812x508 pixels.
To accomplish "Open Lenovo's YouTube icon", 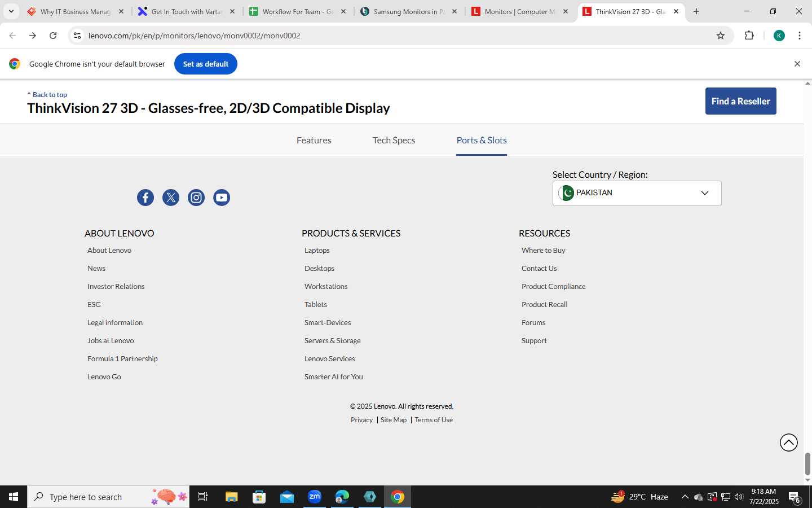I will pyautogui.click(x=222, y=198).
